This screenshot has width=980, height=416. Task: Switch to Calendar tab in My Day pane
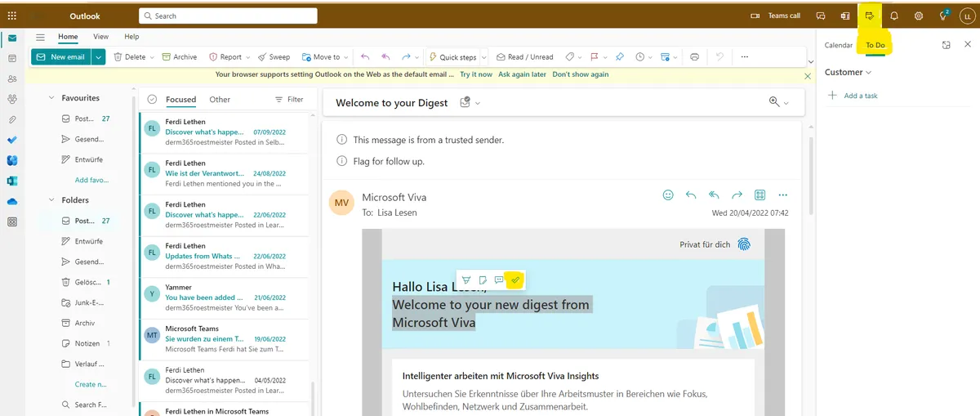click(839, 45)
